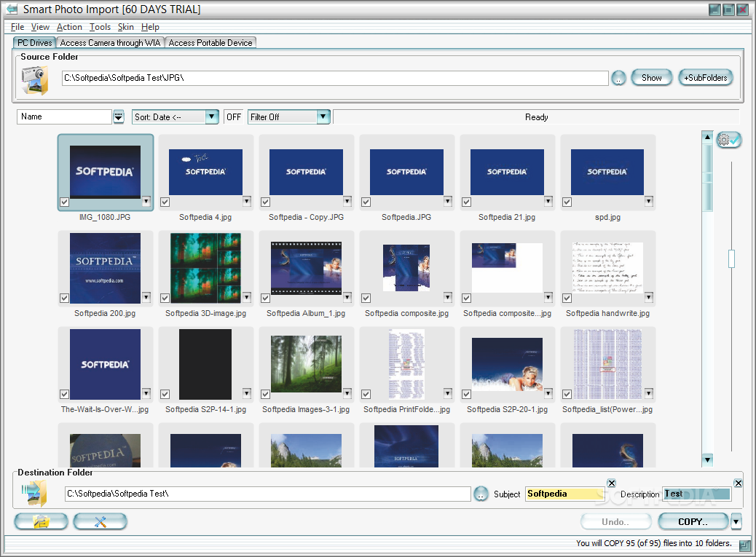The width and height of the screenshot is (756, 557).
Task: Browse for destination folder with round button
Action: click(x=481, y=494)
